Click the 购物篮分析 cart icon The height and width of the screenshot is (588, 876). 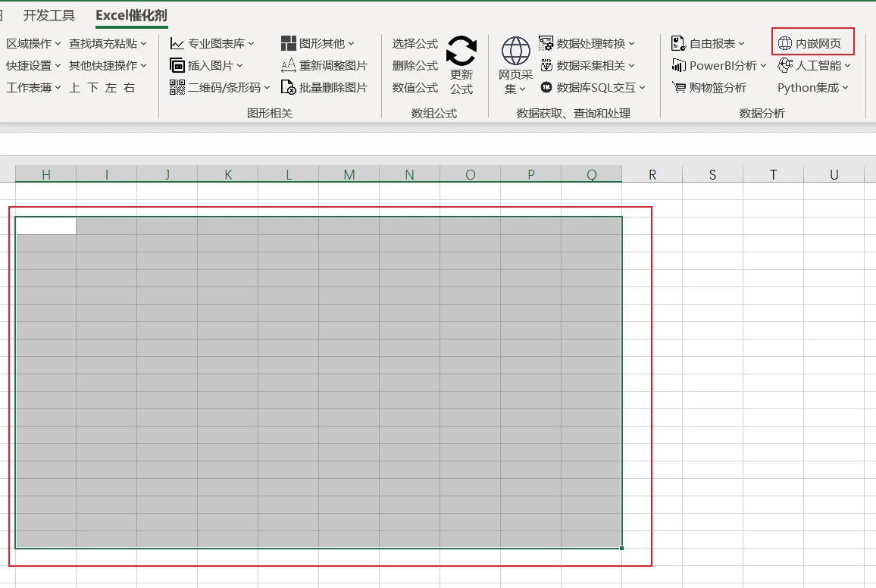[679, 87]
